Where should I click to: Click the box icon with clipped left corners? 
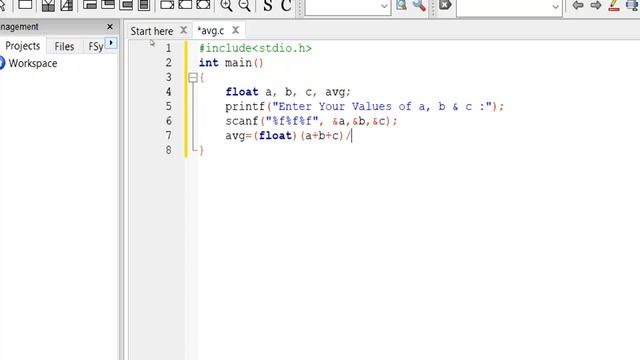(185, 5)
